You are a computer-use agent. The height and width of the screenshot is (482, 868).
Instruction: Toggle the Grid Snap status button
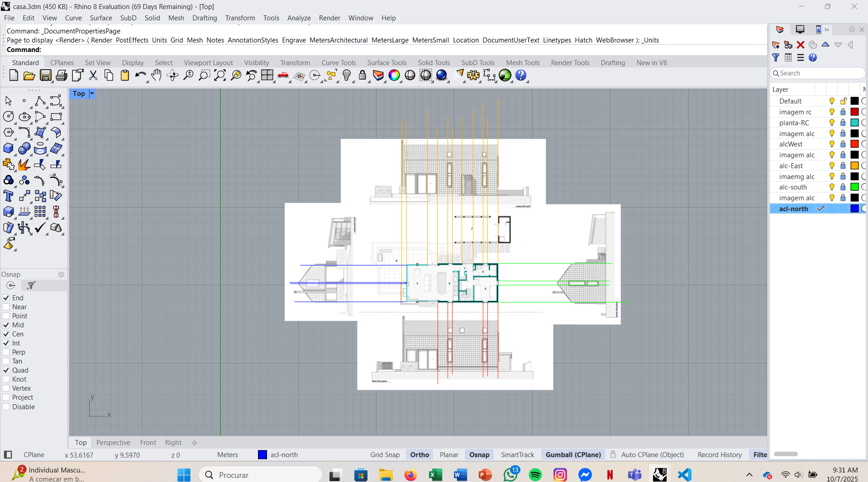click(x=385, y=455)
